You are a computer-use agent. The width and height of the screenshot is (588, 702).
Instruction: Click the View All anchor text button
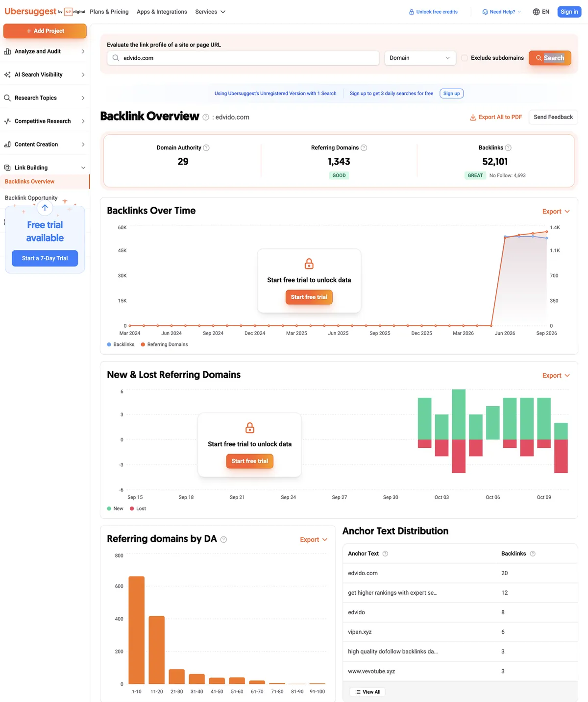coord(367,692)
